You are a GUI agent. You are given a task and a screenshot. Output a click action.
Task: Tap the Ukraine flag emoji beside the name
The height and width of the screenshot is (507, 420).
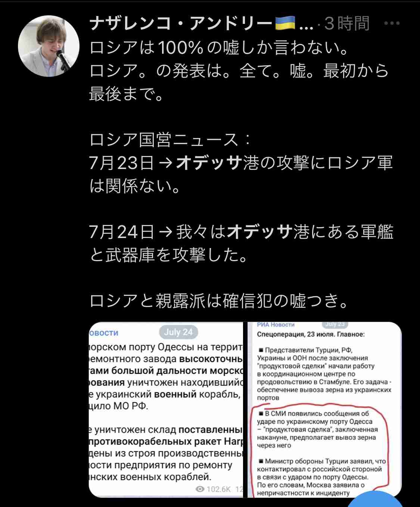pos(285,23)
